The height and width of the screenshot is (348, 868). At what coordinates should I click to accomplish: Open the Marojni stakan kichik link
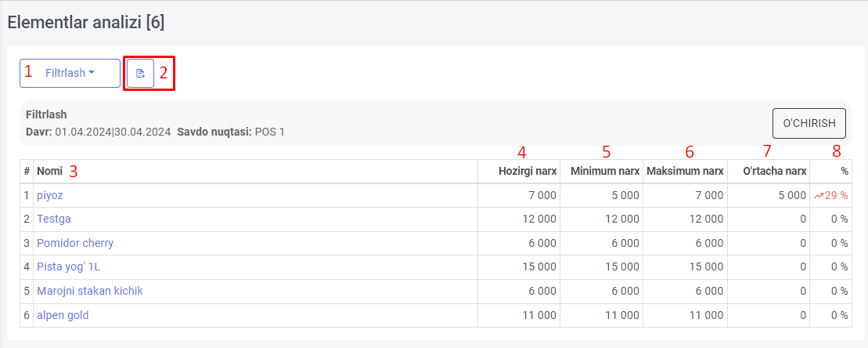point(90,290)
